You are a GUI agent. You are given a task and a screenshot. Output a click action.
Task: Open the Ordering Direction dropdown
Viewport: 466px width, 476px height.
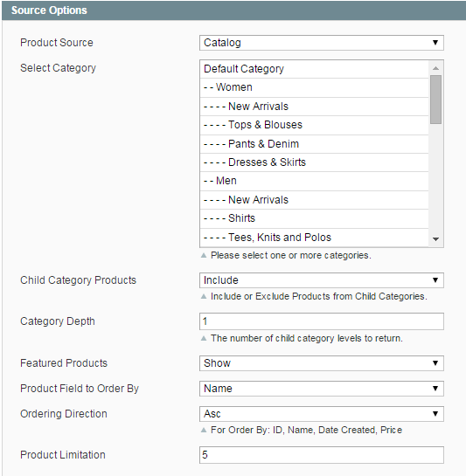tap(322, 414)
